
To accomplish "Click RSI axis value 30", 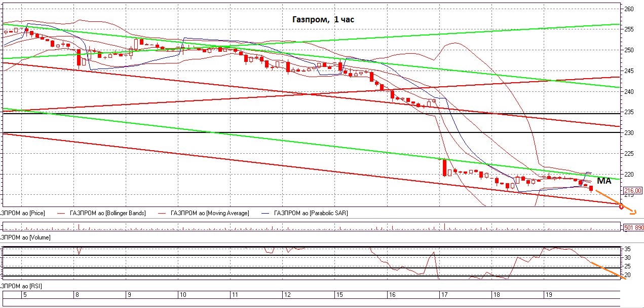I will (x=628, y=258).
